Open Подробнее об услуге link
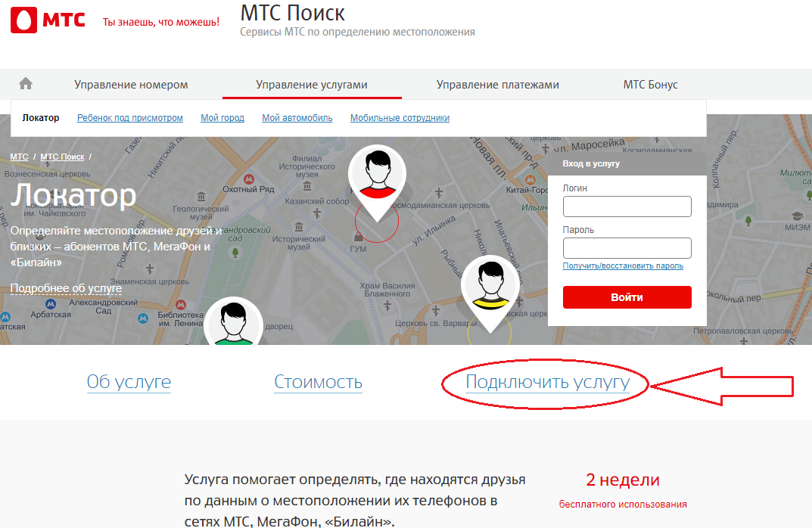The height and width of the screenshot is (528, 812). pos(67,287)
